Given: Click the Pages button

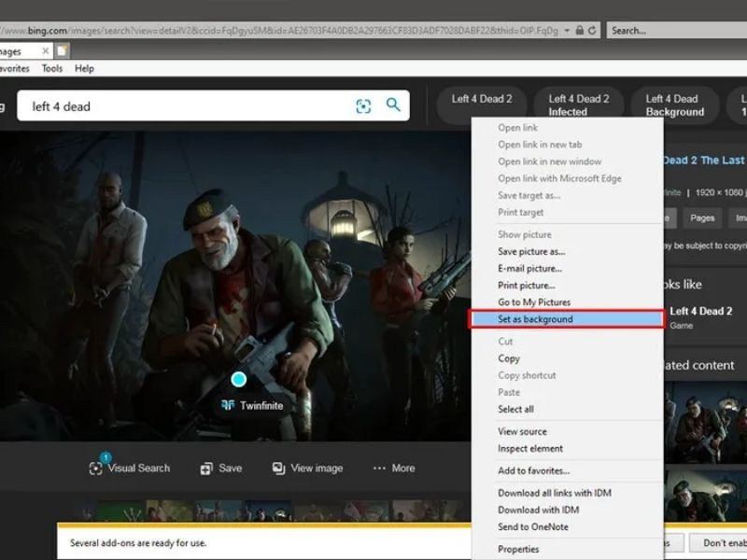Looking at the screenshot, I should pyautogui.click(x=702, y=218).
